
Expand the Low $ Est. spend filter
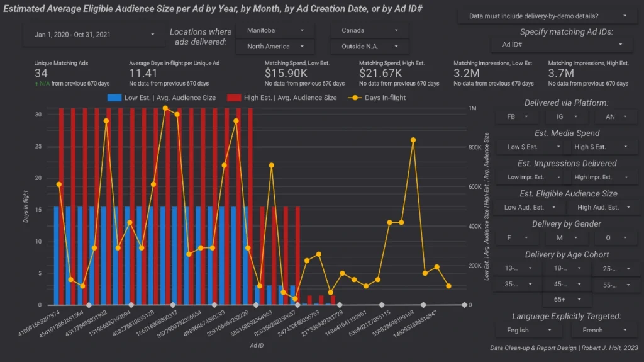[531, 147]
